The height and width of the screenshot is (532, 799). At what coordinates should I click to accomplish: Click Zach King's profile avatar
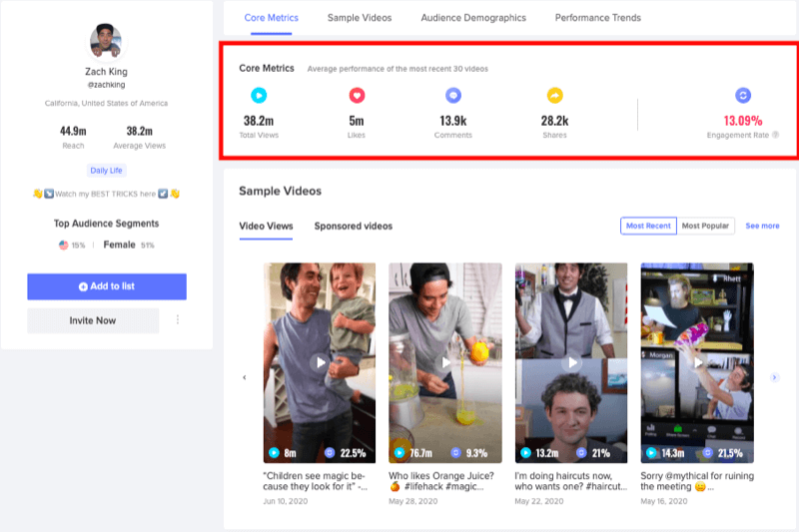(106, 41)
